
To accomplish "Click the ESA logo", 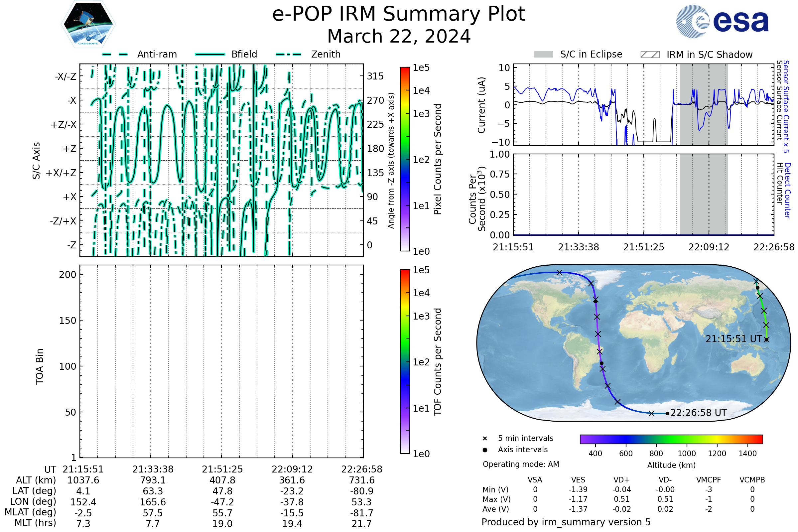I will click(722, 22).
